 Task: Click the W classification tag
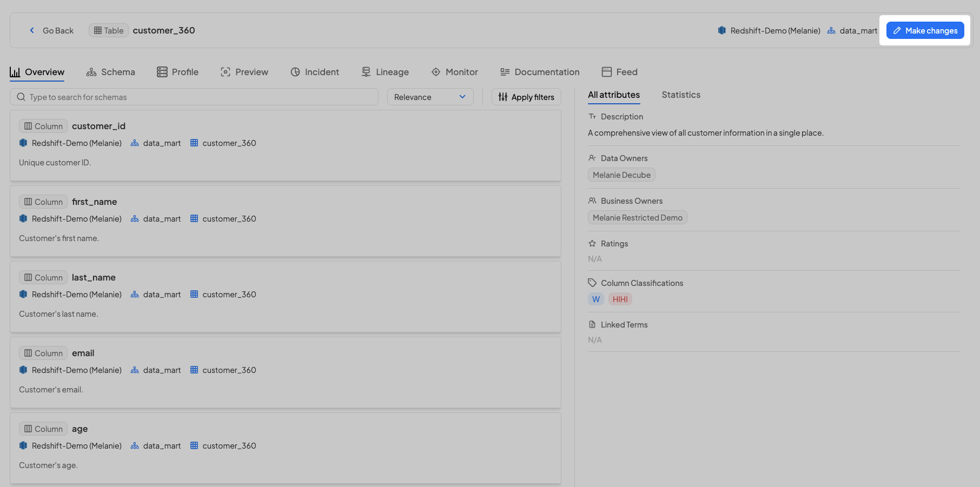[x=595, y=299]
